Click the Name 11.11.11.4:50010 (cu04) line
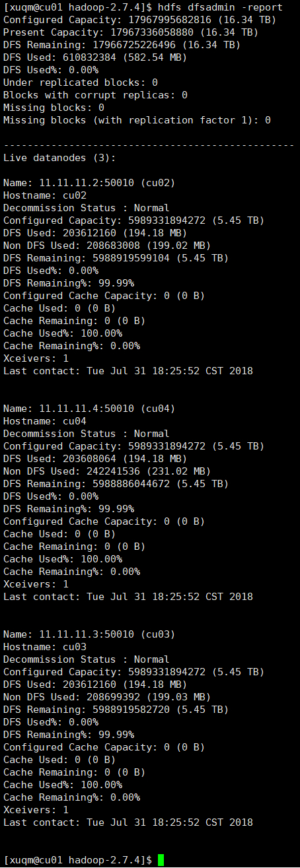 coord(89,409)
